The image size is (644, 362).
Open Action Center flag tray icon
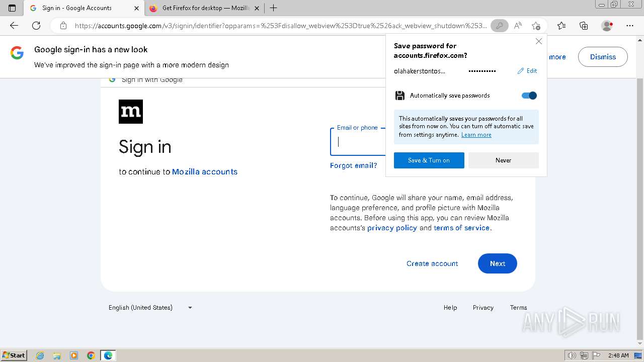[x=596, y=355]
